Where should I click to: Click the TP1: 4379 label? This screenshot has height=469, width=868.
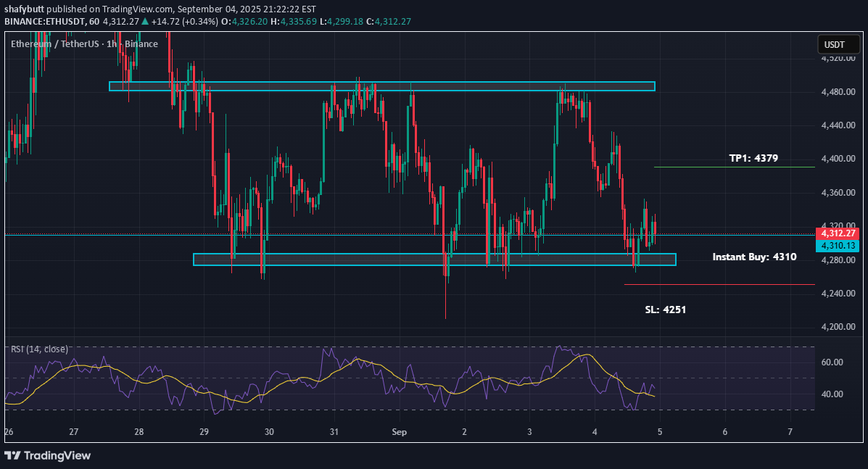pos(753,158)
